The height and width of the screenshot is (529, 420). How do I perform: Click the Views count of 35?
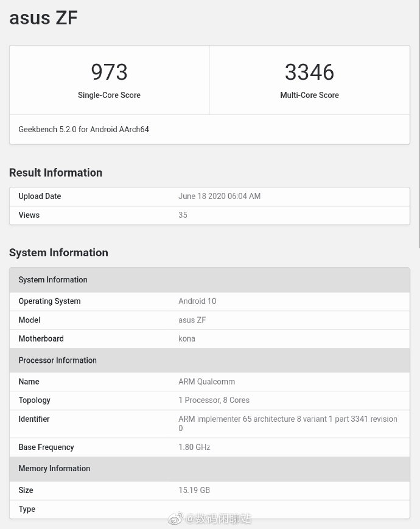[x=183, y=215]
